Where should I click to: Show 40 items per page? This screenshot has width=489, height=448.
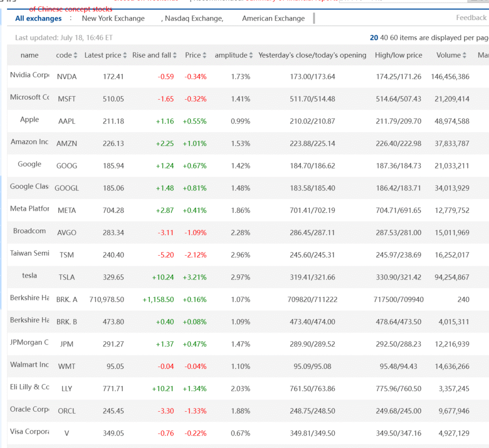point(384,38)
